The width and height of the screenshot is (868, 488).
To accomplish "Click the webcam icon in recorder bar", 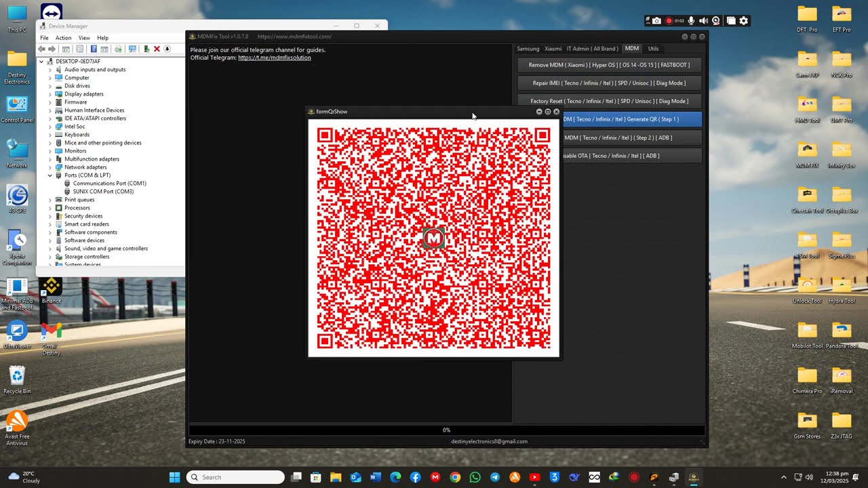I will pos(716,21).
